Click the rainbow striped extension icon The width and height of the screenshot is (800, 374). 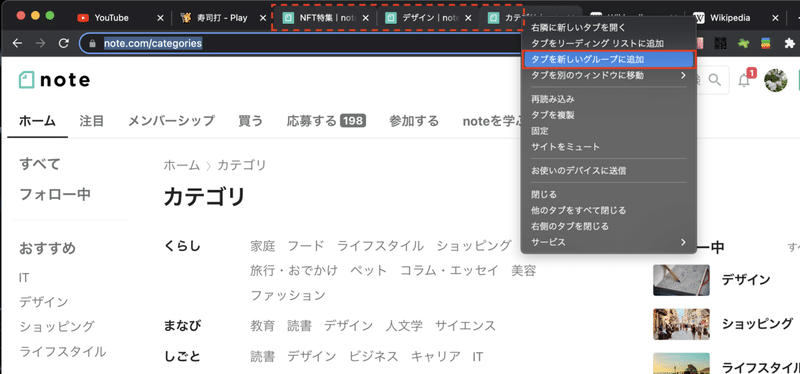pos(766,43)
